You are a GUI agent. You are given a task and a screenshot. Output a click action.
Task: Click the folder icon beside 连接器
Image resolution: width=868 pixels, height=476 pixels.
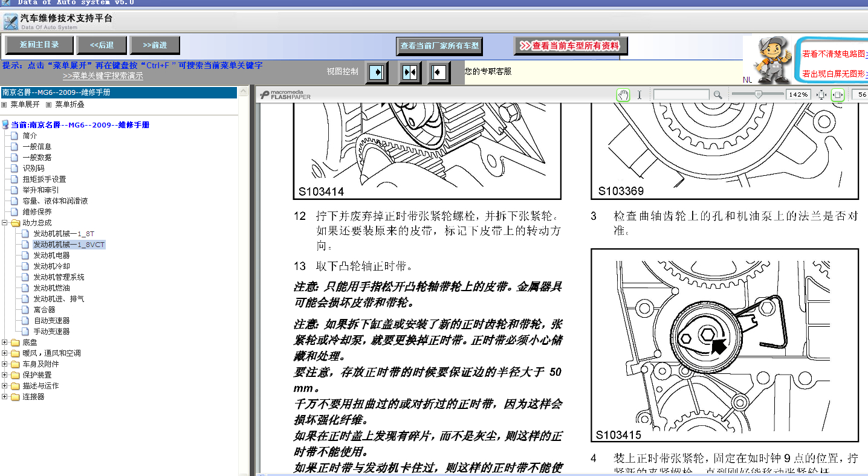[16, 397]
